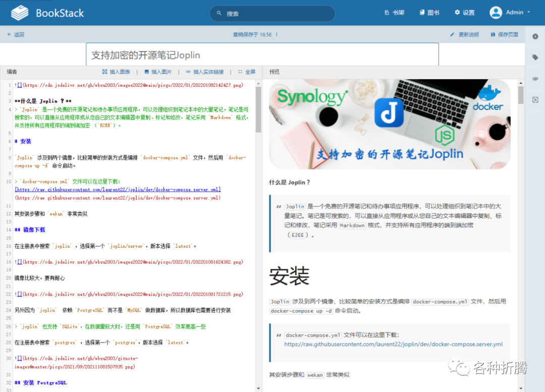Image resolution: width=545 pixels, height=392 pixels.
Task: Click the preview scroll up arrow
Action: pos(521,83)
